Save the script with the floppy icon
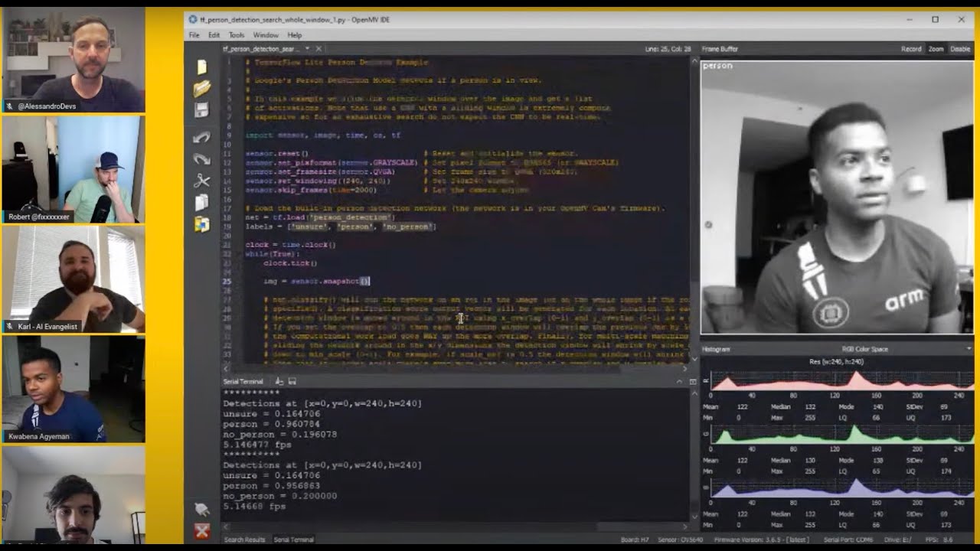980x551 pixels. tap(201, 111)
